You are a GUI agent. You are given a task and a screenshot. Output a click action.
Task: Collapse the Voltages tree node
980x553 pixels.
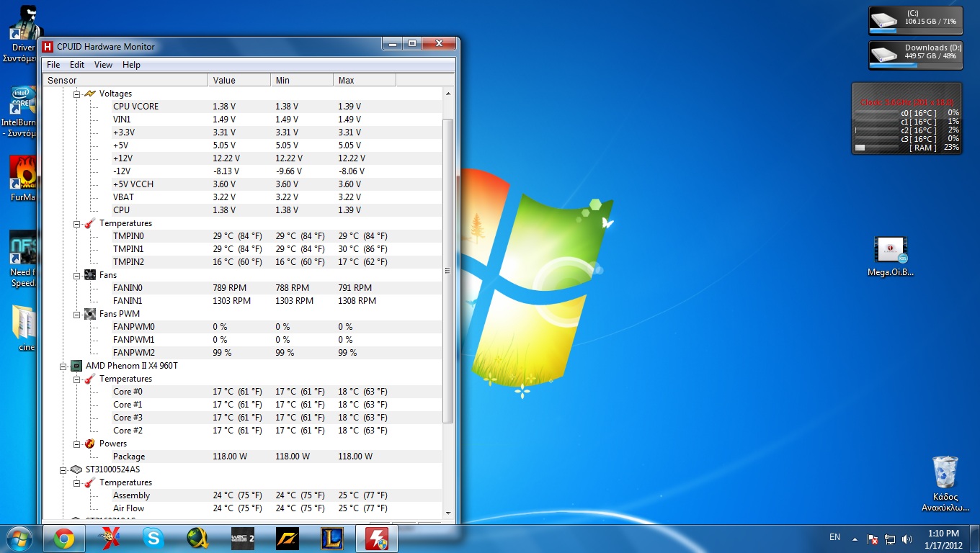coord(77,94)
